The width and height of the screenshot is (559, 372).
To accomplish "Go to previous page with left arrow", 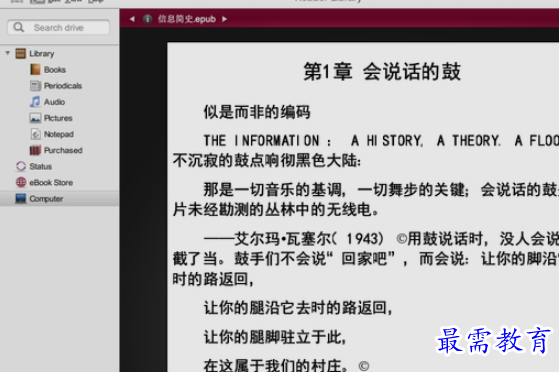I will click(133, 19).
